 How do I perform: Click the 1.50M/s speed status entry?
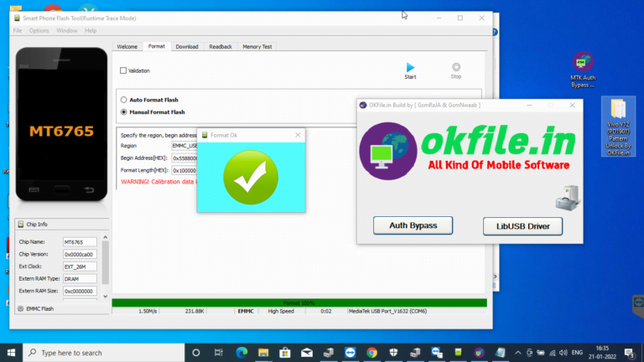pos(148,312)
